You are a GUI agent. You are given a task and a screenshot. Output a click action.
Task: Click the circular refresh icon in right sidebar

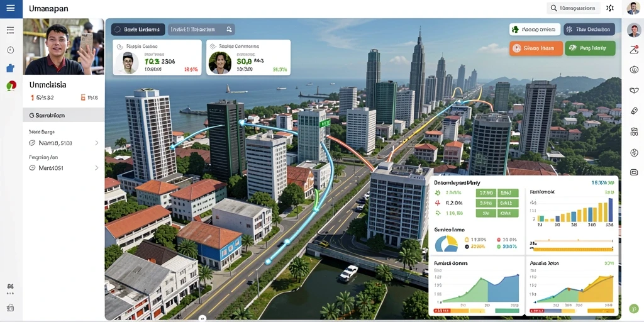(x=634, y=69)
